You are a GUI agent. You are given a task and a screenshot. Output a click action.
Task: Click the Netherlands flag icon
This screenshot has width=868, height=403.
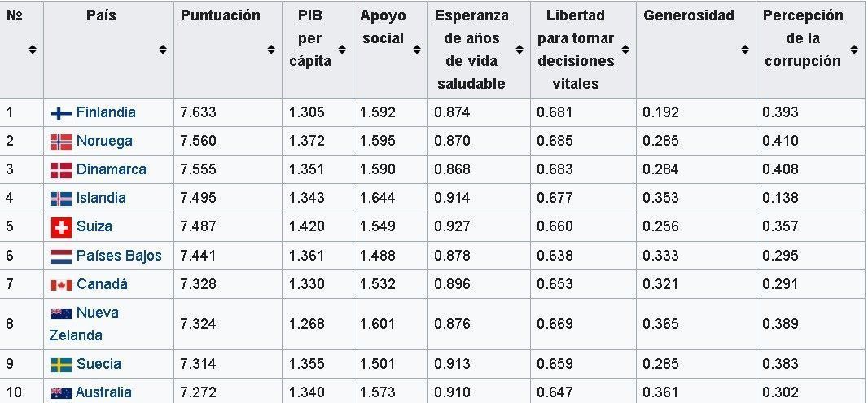61,256
